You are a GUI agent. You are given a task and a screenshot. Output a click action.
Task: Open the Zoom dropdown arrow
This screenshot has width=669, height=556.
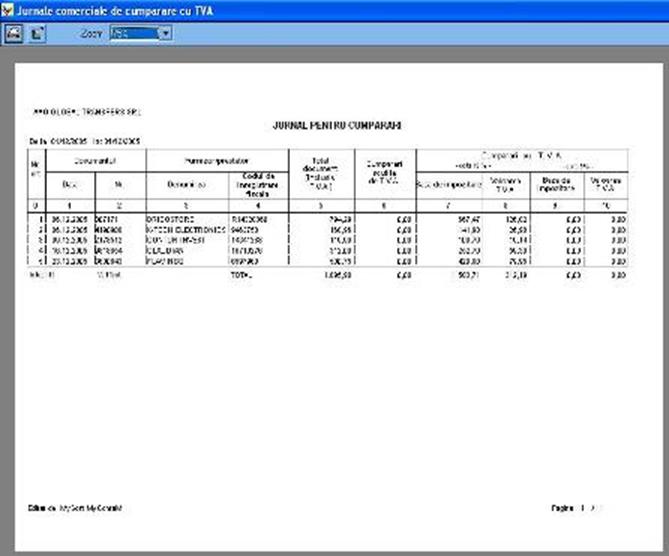click(x=164, y=33)
